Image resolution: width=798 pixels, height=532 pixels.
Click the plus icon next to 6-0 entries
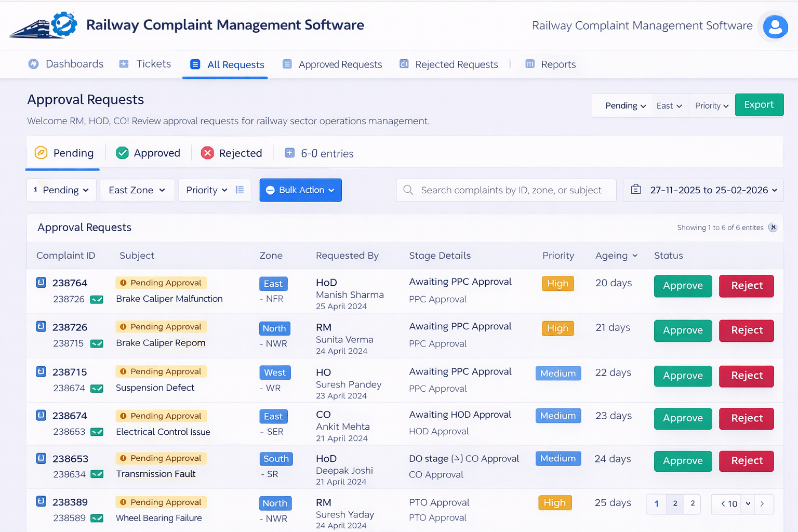pyautogui.click(x=290, y=153)
